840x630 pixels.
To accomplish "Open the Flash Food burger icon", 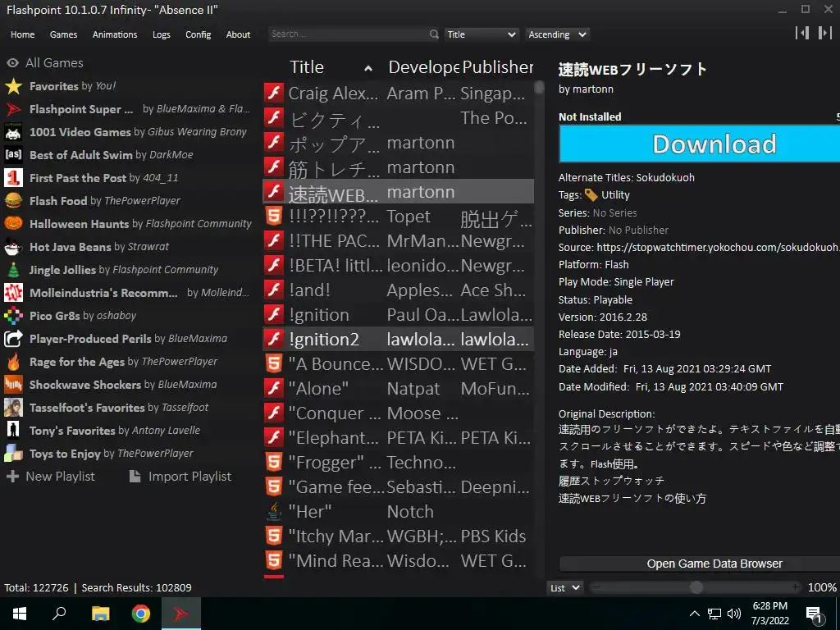I will pyautogui.click(x=13, y=201).
